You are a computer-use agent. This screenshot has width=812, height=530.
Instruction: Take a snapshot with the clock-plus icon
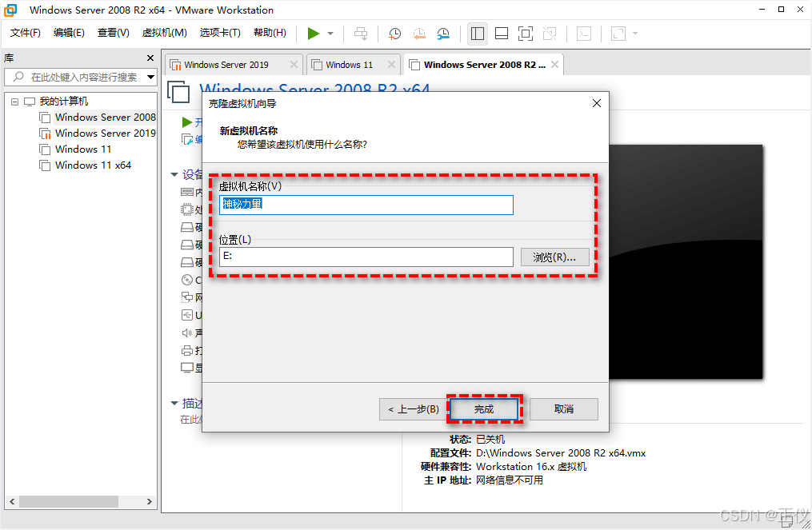tap(394, 34)
